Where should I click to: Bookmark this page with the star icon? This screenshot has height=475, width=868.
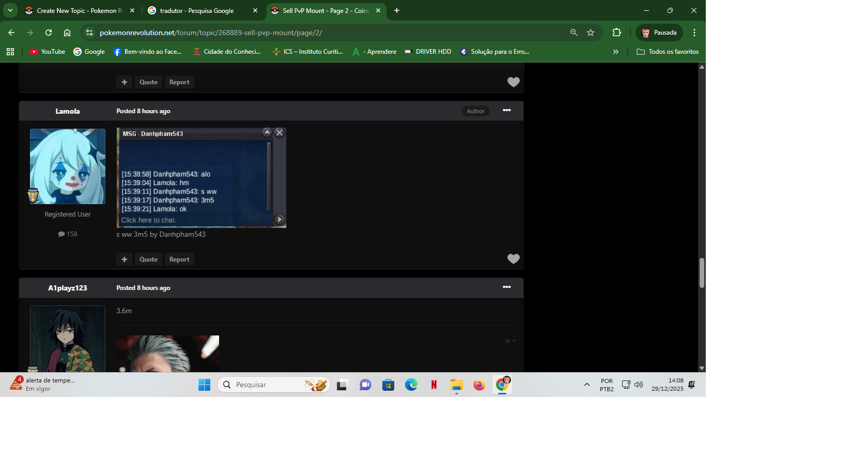[591, 33]
